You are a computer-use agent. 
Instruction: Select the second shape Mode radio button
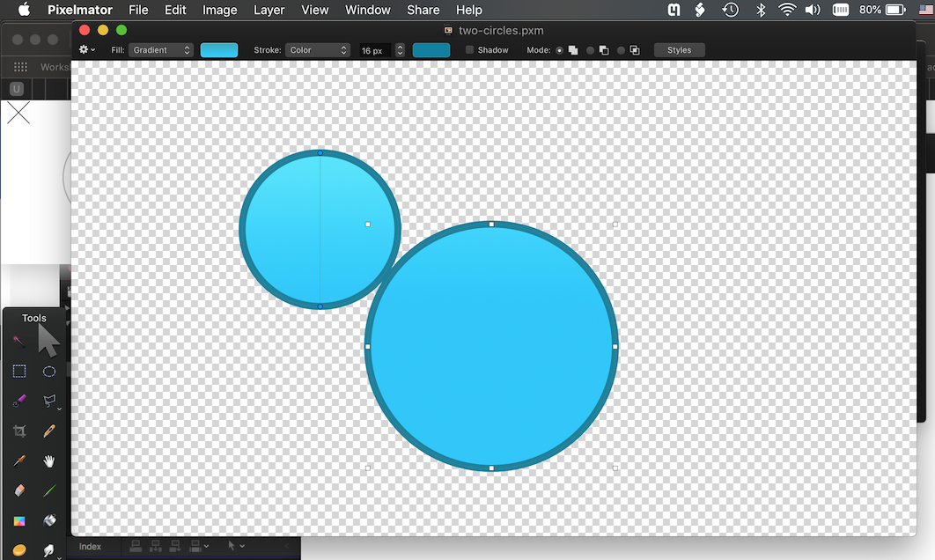[x=590, y=50]
